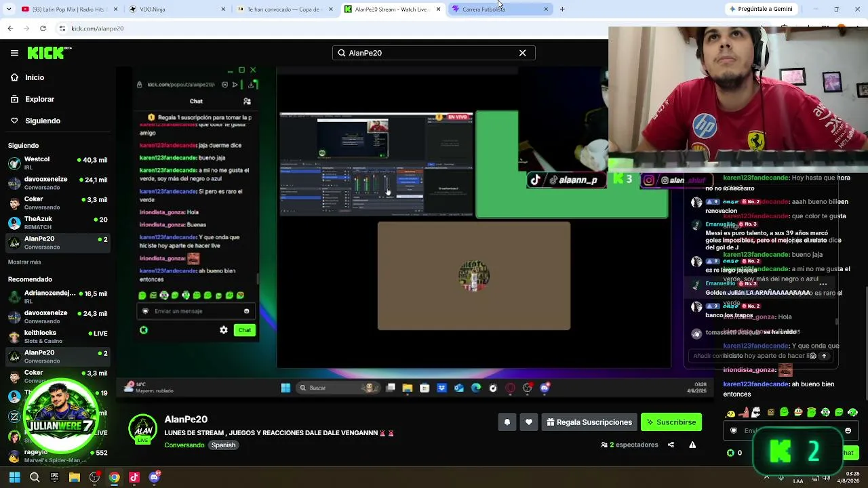This screenshot has height=488, width=868.
Task: Open a new browser tab
Action: [x=562, y=9]
